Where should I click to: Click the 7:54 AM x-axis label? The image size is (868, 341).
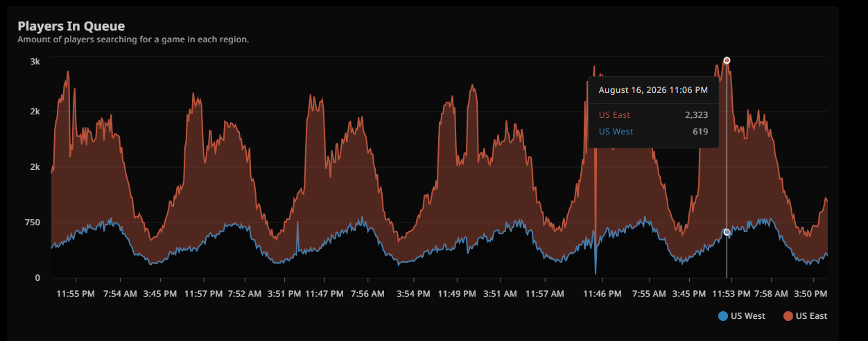pyautogui.click(x=120, y=294)
